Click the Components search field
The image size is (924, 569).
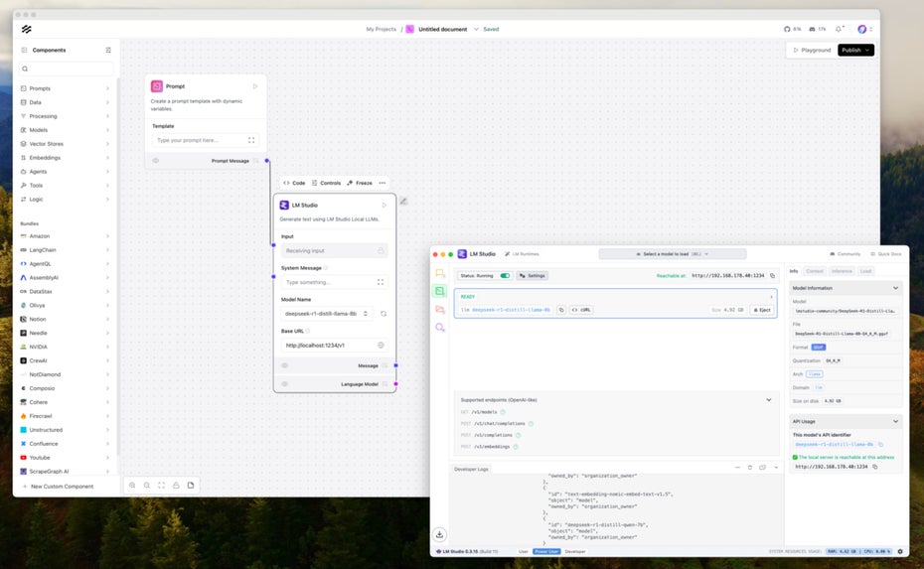66,69
